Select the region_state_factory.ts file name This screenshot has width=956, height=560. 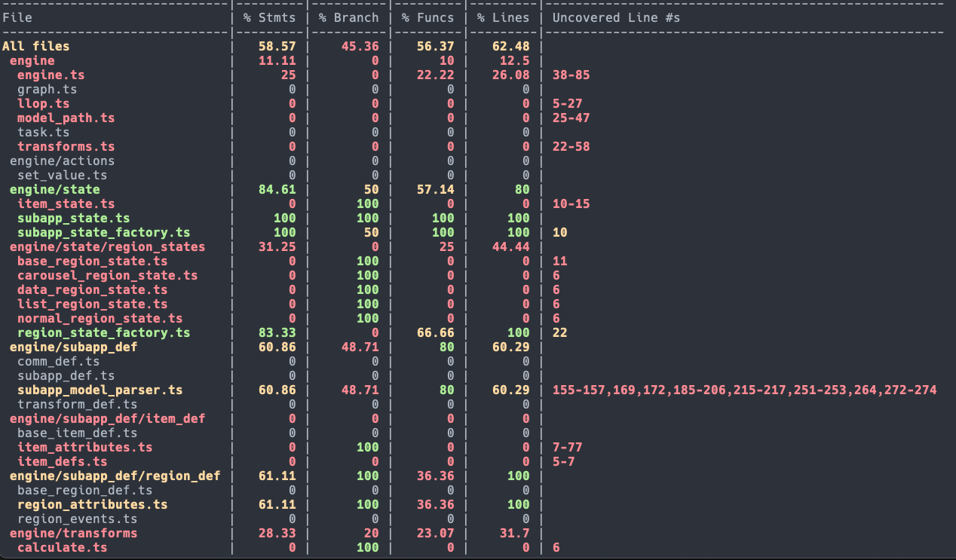click(103, 333)
